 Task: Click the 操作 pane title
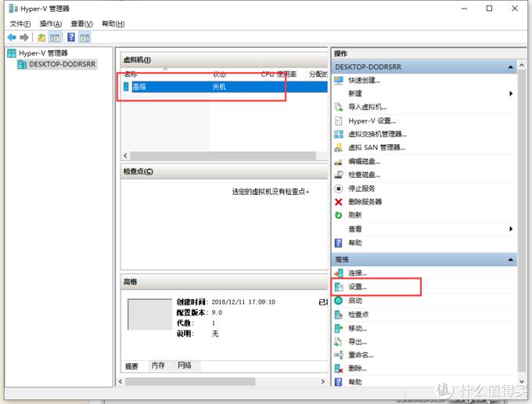[x=340, y=53]
